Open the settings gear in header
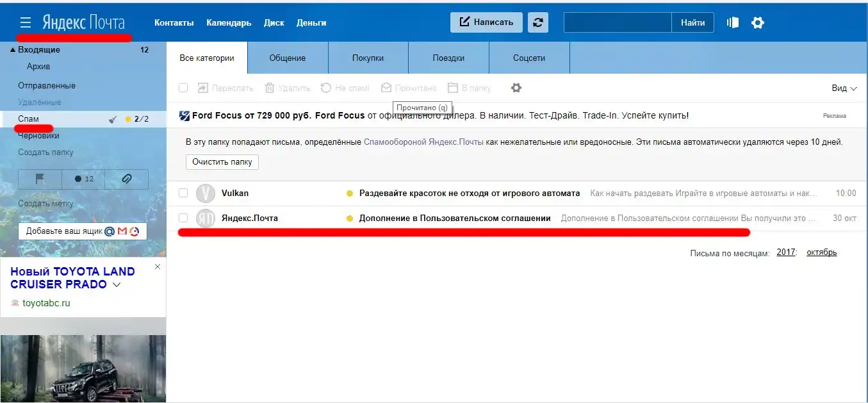 pos(758,23)
